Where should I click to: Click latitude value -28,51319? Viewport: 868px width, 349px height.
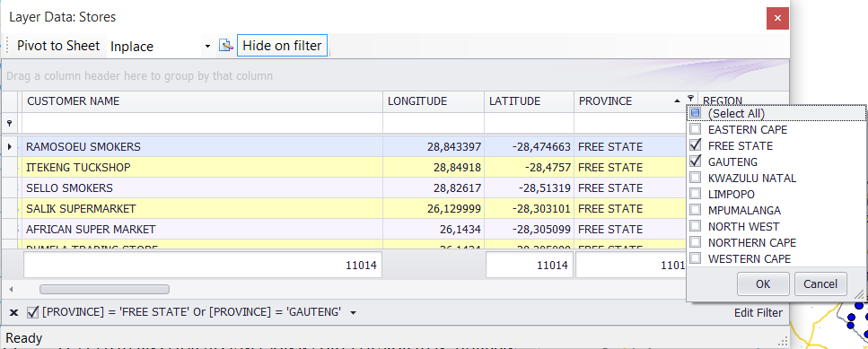coord(545,188)
